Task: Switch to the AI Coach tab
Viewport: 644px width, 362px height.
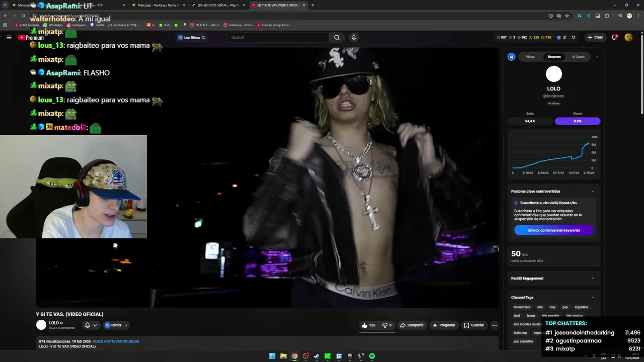Action: [x=578, y=57]
